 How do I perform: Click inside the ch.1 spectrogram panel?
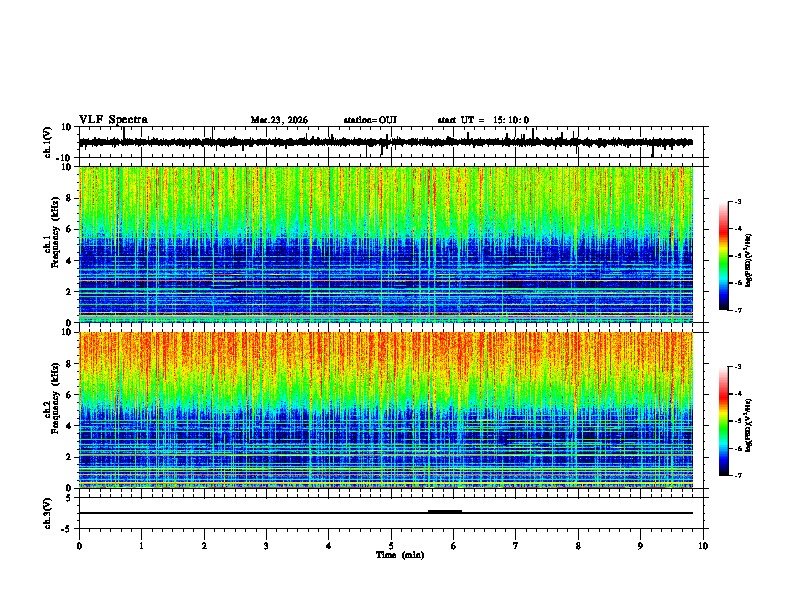click(385, 244)
